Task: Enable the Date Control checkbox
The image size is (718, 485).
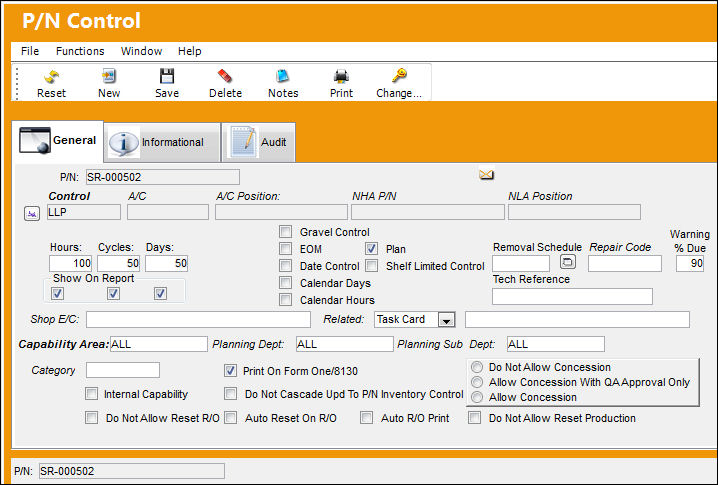Action: [285, 266]
